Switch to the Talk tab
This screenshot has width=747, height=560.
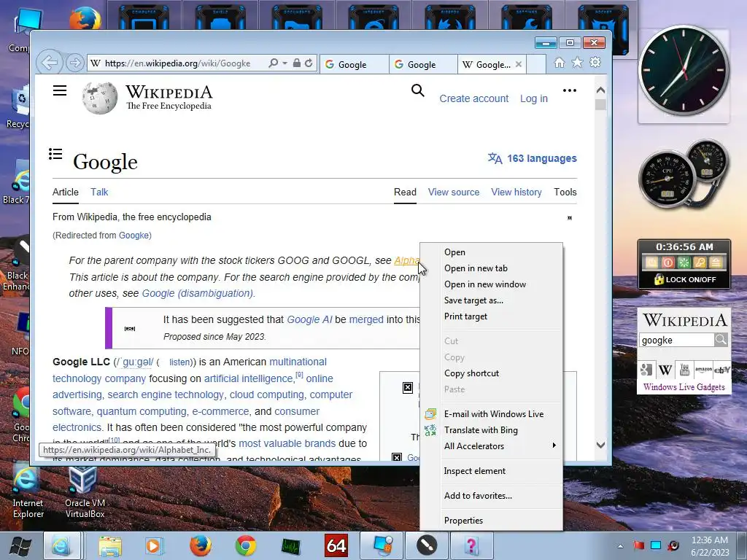tap(99, 192)
